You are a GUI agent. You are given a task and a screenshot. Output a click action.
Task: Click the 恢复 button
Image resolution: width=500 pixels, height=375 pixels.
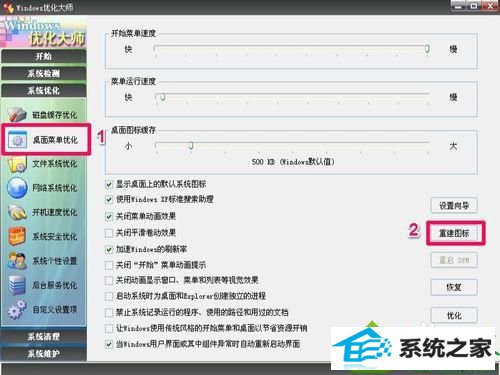pos(454,287)
